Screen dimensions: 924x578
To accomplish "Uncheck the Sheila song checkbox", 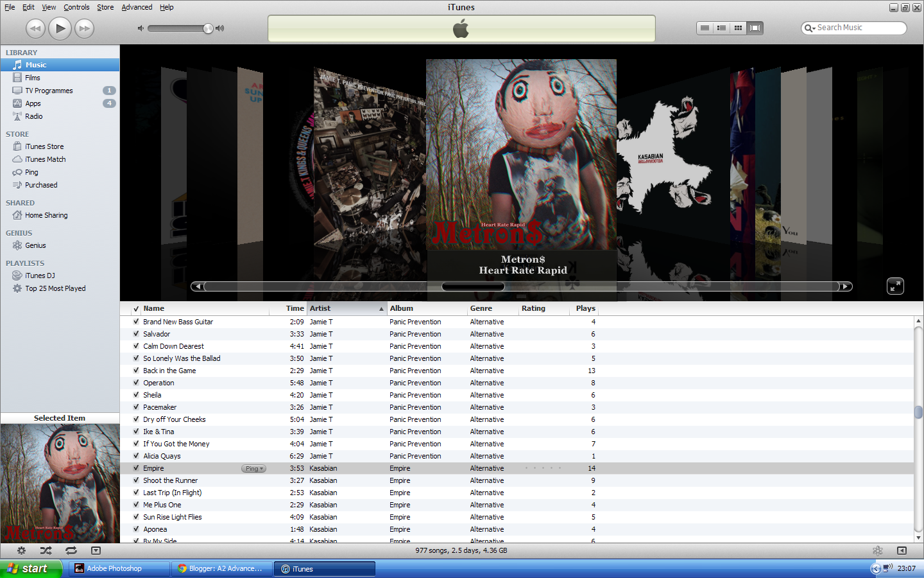I will coord(136,395).
